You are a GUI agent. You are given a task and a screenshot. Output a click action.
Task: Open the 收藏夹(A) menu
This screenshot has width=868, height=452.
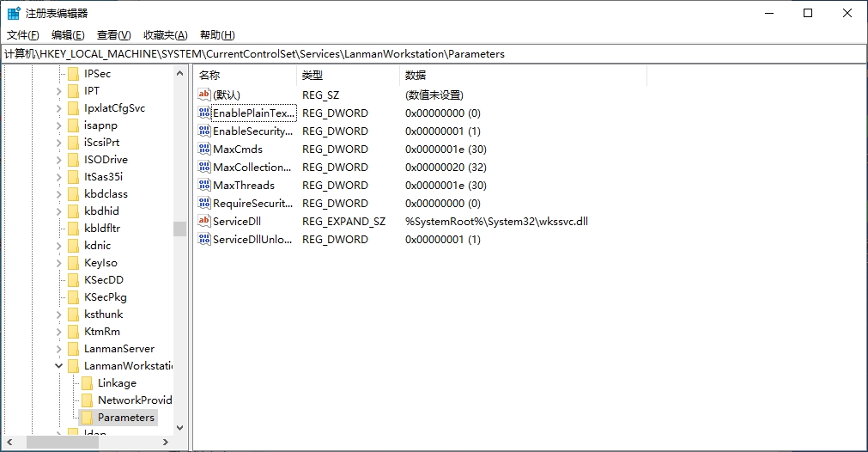coord(165,35)
